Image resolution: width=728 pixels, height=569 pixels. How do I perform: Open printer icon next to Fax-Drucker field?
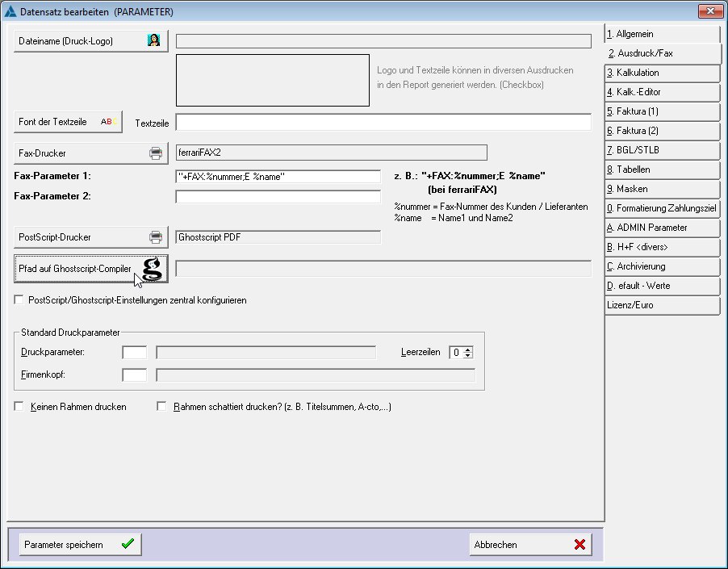(x=156, y=152)
